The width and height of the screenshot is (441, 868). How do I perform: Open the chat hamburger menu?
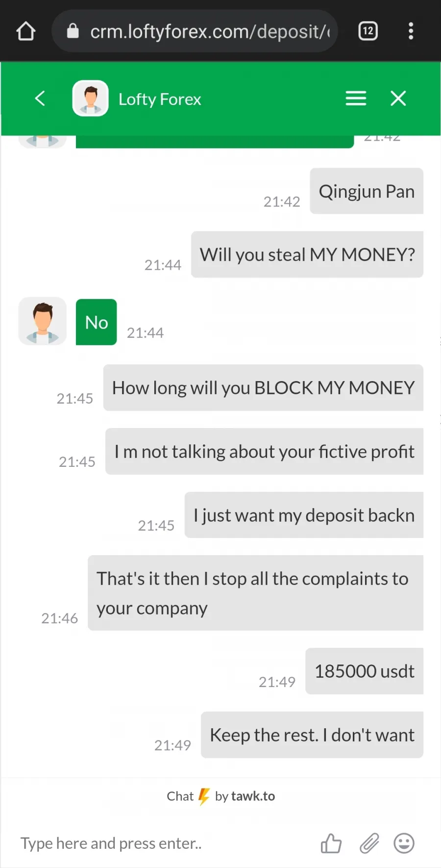356,99
